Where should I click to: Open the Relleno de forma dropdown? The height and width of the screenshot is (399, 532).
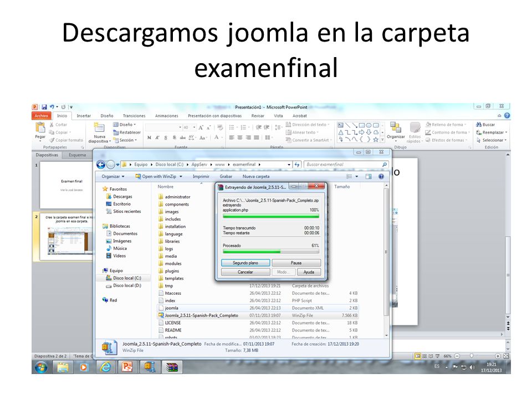(x=446, y=125)
